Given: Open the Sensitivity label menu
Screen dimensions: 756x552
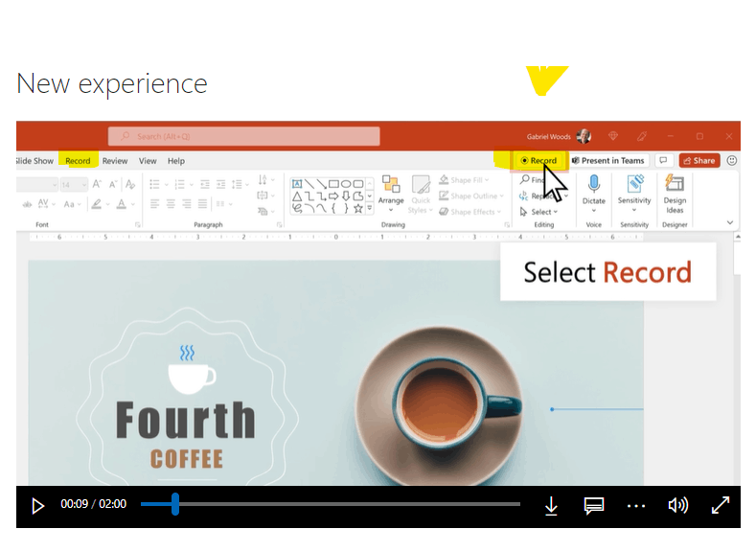Looking at the screenshot, I should pyautogui.click(x=634, y=193).
